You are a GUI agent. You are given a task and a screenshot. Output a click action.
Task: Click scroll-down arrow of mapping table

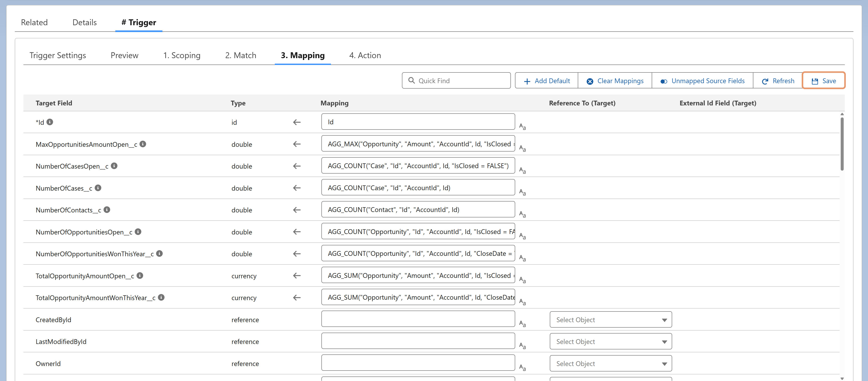(842, 378)
